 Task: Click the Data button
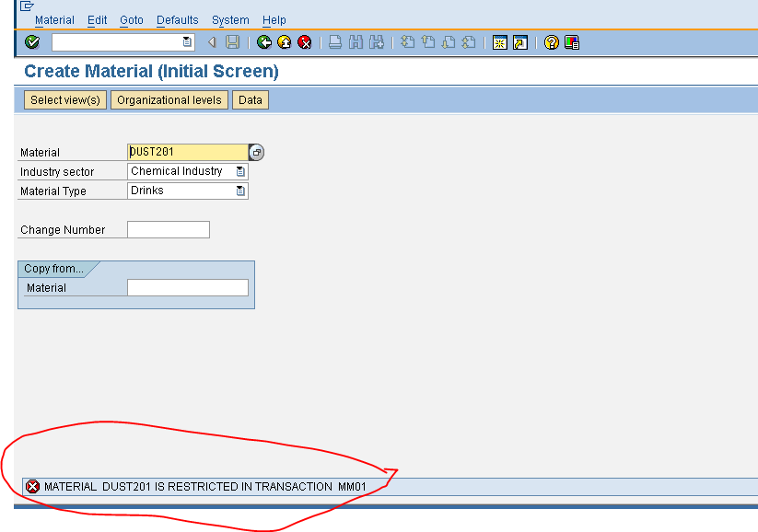coord(250,99)
